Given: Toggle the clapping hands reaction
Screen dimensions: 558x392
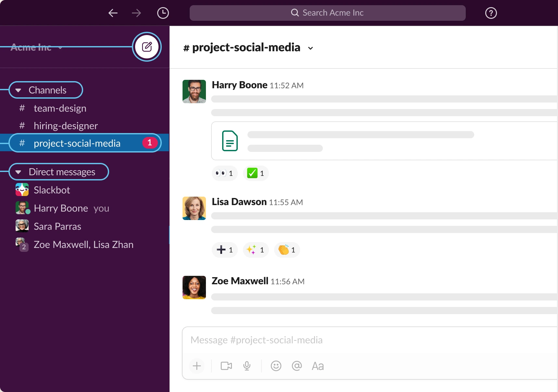Looking at the screenshot, I should (x=287, y=250).
